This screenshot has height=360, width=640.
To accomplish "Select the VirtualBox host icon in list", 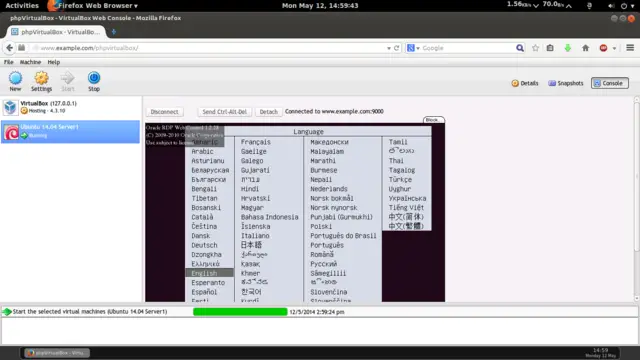I will point(10,107).
